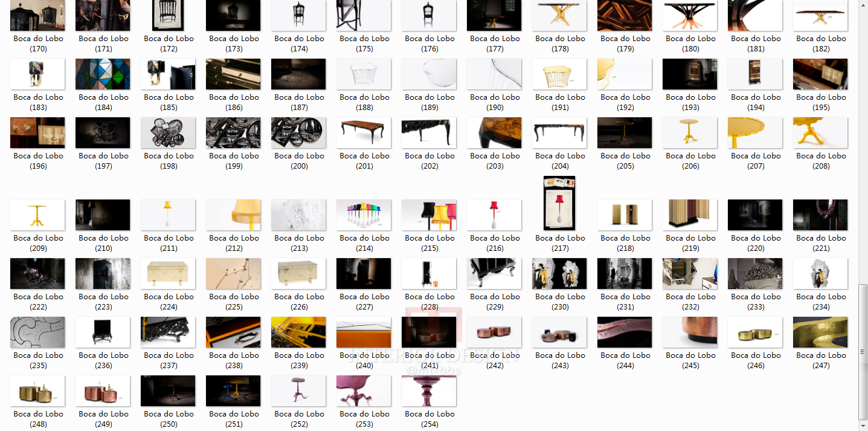The height and width of the screenshot is (431, 868).
Task: Select the Boca do Lobo (235) grey pattern thumbnail
Action: coord(37,332)
